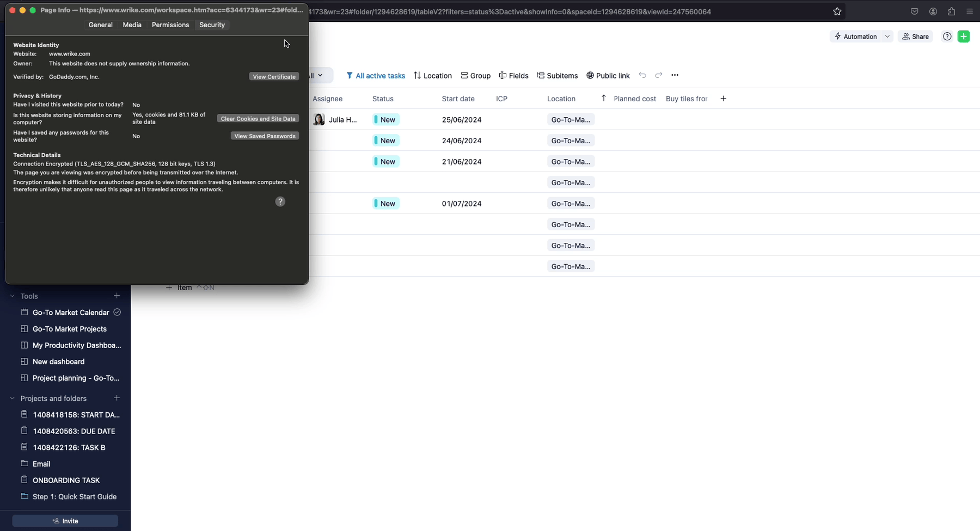Click the redo arrow in the toolbar
The width and height of the screenshot is (980, 531).
pos(659,75)
